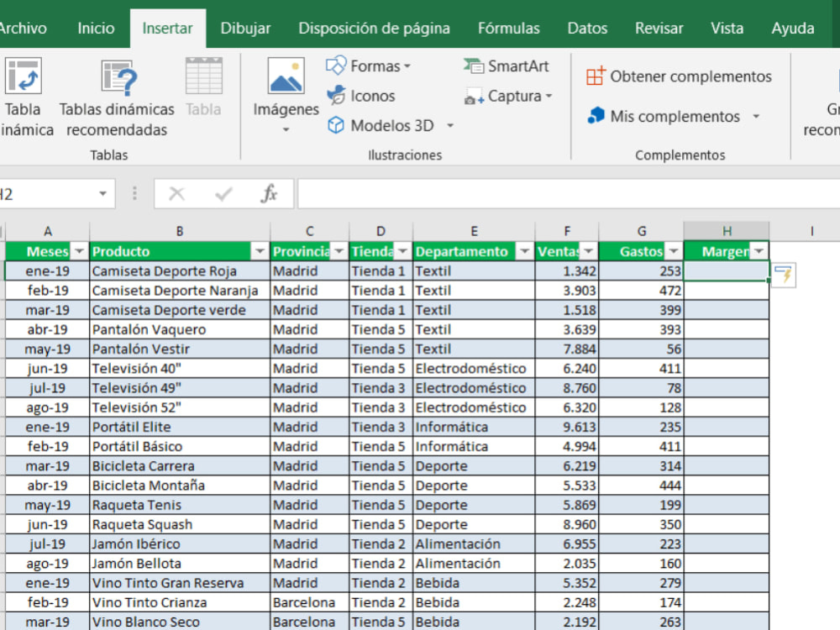Select Ventas value 9.613
Screen dimensions: 840x630
(x=567, y=427)
